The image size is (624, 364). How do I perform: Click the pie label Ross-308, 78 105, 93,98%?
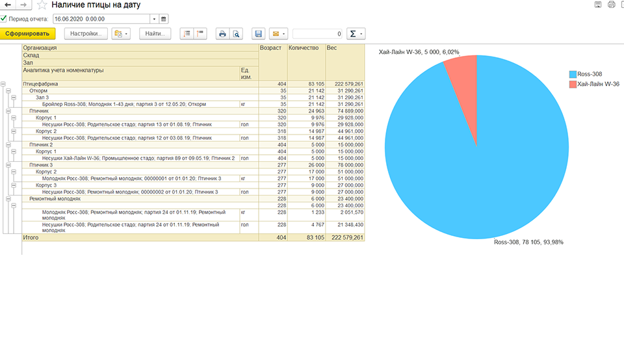click(528, 242)
